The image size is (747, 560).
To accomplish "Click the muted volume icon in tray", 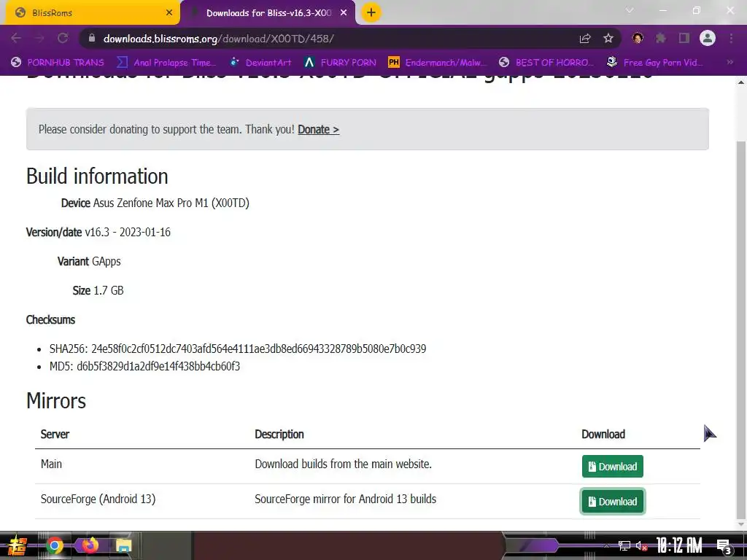I will (641, 545).
